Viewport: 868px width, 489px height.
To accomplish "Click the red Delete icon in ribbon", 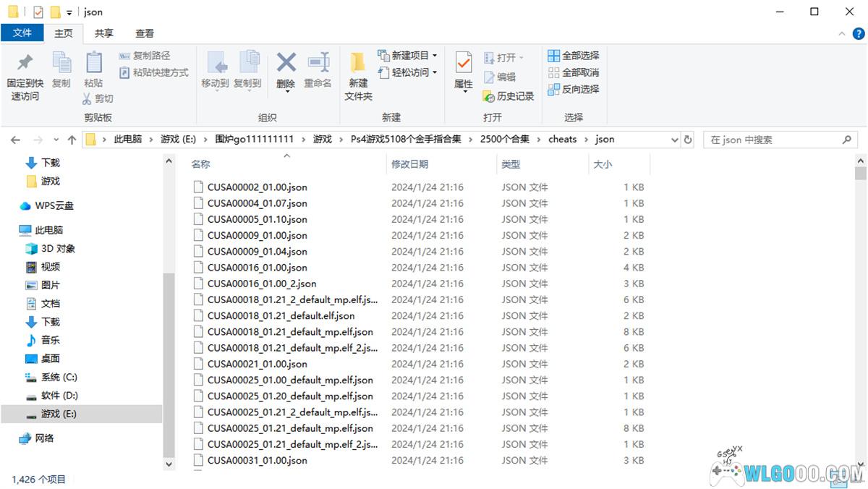I will (x=286, y=64).
